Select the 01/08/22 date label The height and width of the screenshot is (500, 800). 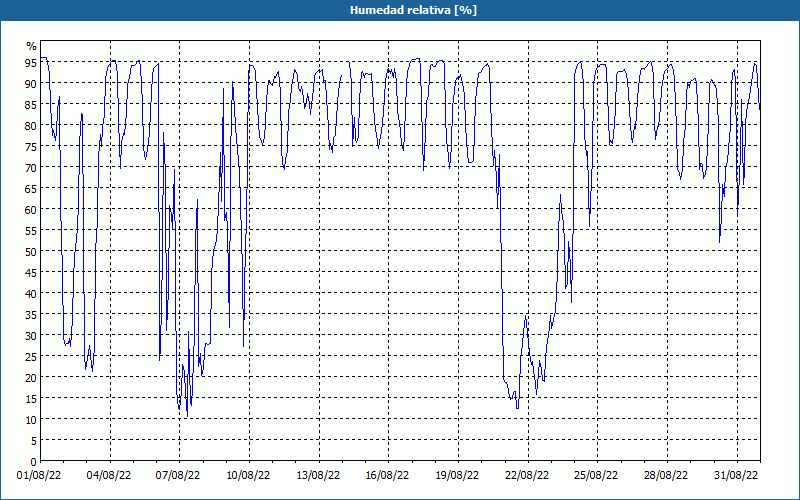coord(39,476)
